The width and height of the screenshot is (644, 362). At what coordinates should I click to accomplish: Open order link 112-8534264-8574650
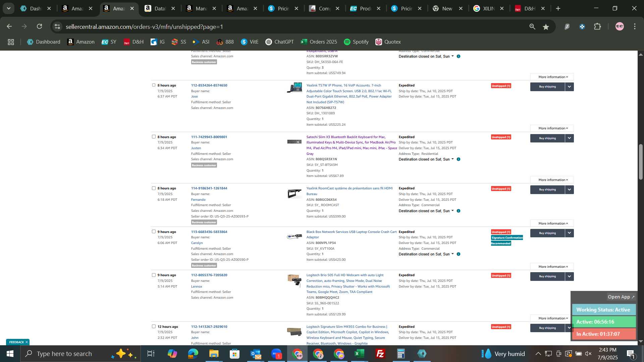[209, 85]
